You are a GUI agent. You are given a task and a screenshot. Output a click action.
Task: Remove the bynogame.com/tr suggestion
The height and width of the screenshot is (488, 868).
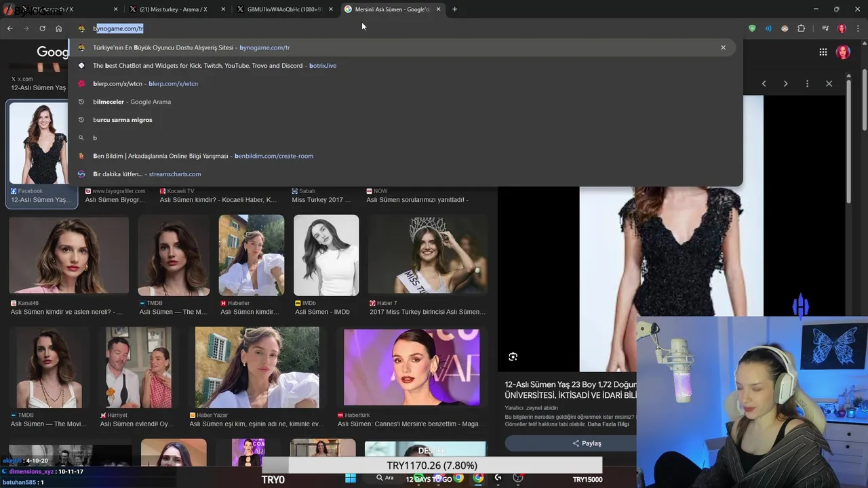point(723,47)
